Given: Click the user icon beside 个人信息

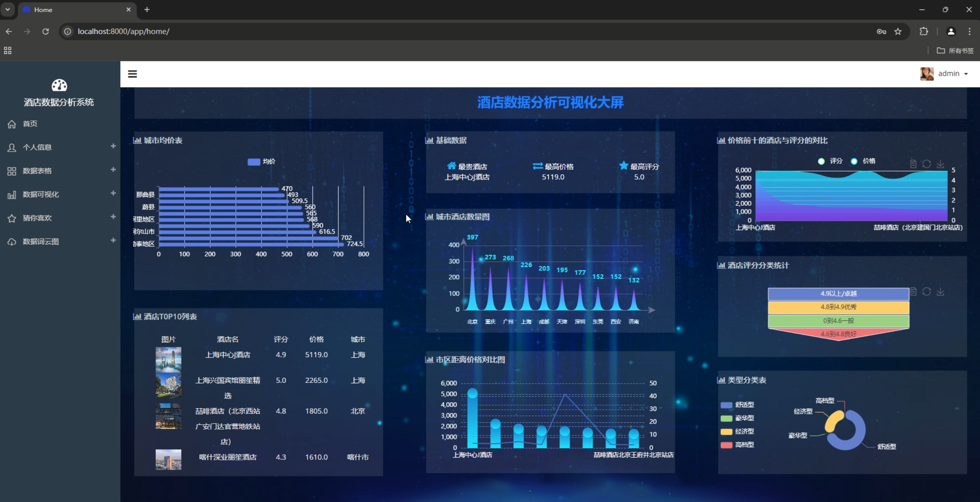Looking at the screenshot, I should click(12, 147).
